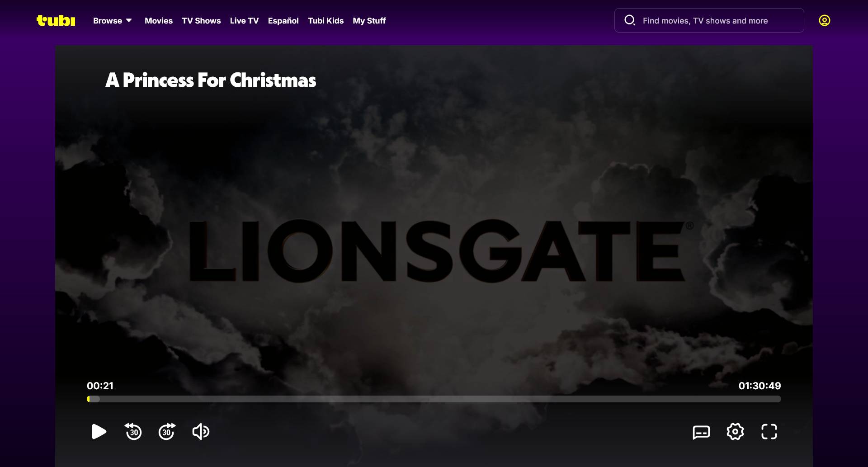868x467 pixels.
Task: Open Live TV page
Action: [244, 21]
